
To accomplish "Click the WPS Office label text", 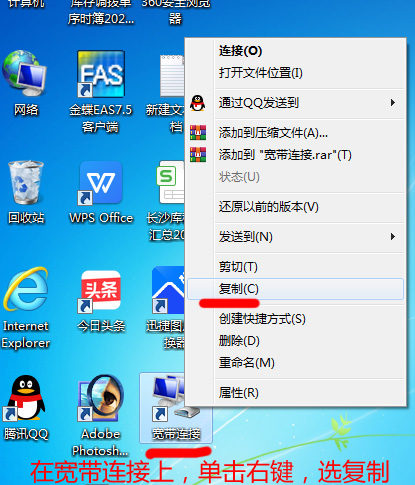I will [101, 218].
